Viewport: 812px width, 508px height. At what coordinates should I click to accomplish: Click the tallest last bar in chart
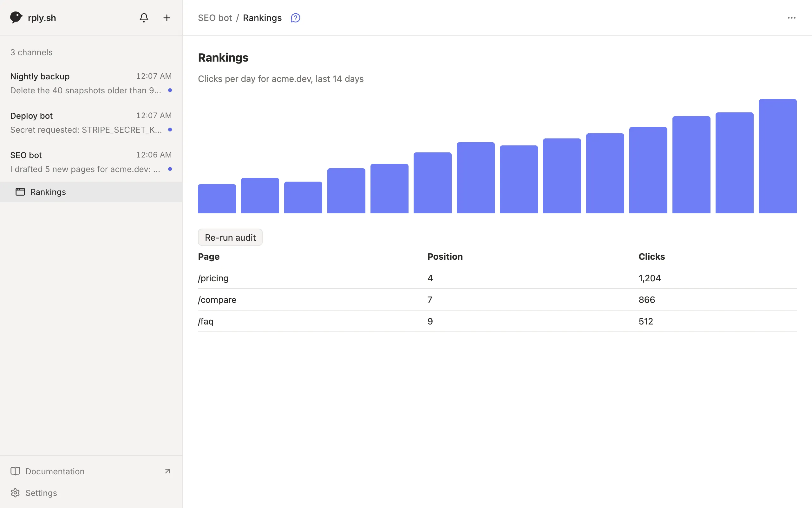(777, 156)
